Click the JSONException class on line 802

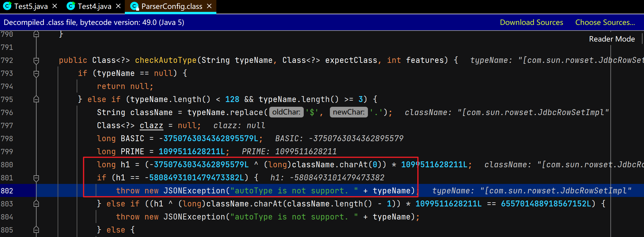(x=194, y=191)
